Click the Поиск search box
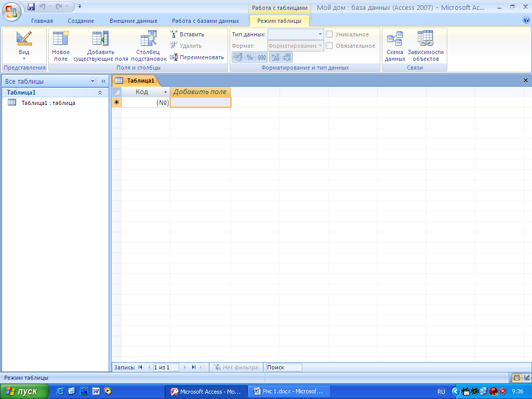This screenshot has height=399, width=532. [284, 367]
